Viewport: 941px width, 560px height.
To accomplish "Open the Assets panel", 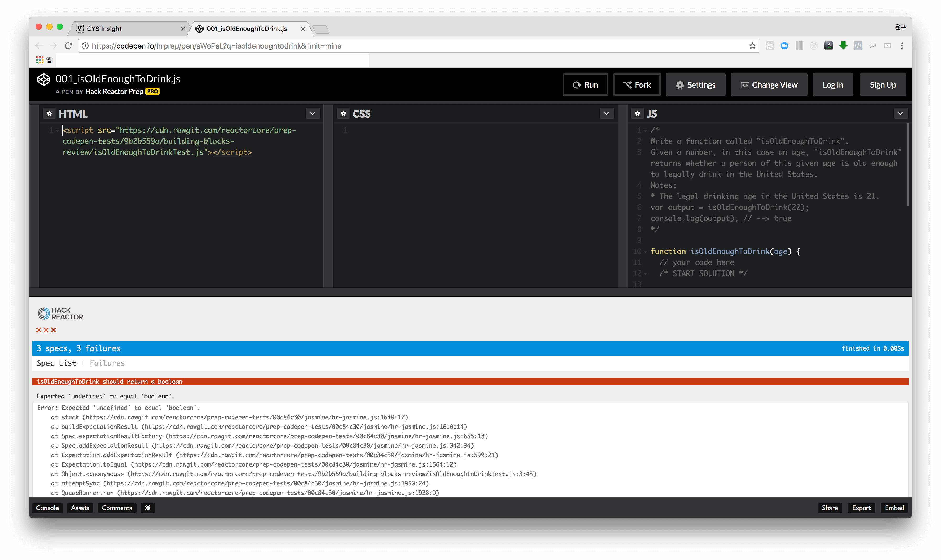I will point(80,508).
